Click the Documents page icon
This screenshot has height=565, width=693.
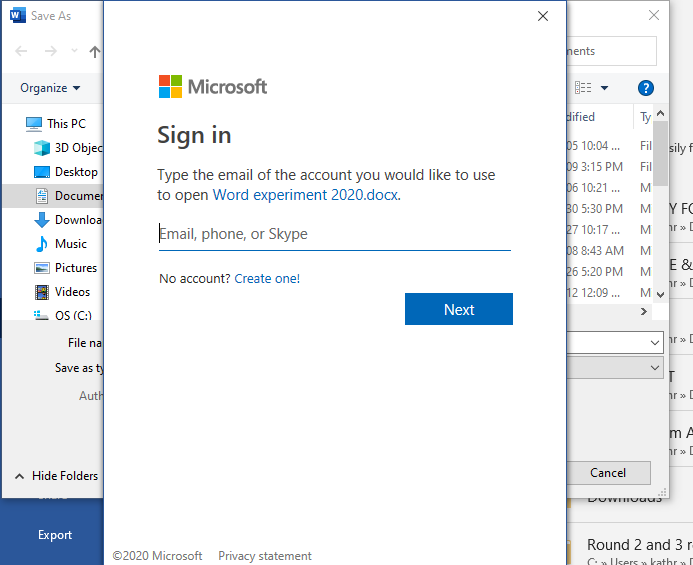tap(42, 196)
